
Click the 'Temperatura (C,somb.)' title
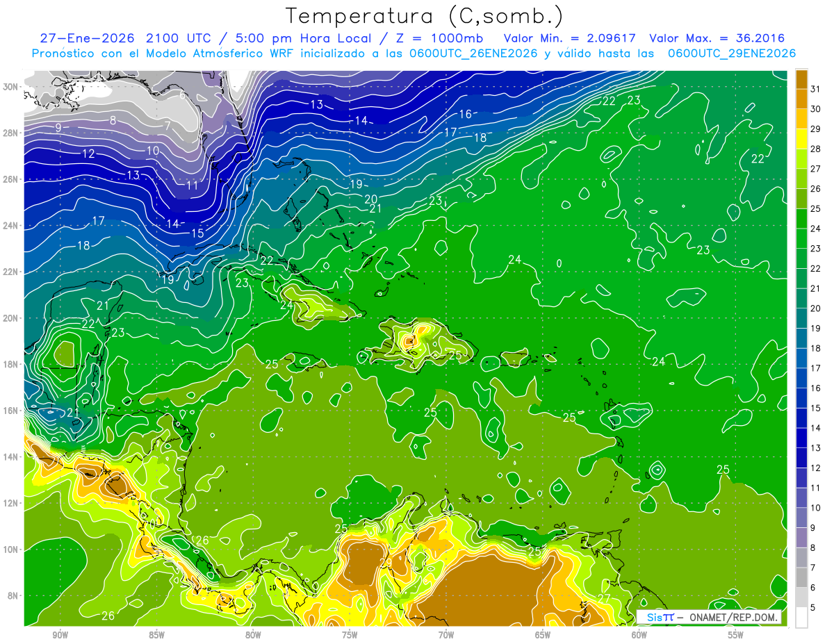[424, 16]
